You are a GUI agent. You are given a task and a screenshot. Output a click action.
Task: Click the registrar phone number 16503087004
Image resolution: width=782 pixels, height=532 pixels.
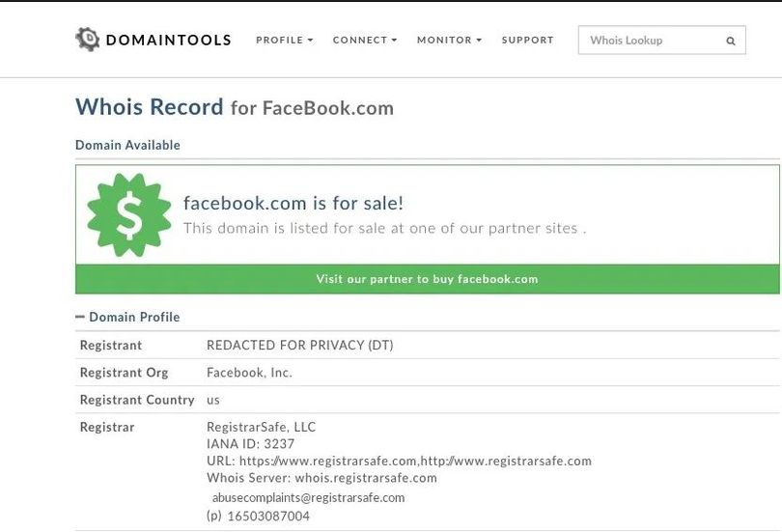268,516
